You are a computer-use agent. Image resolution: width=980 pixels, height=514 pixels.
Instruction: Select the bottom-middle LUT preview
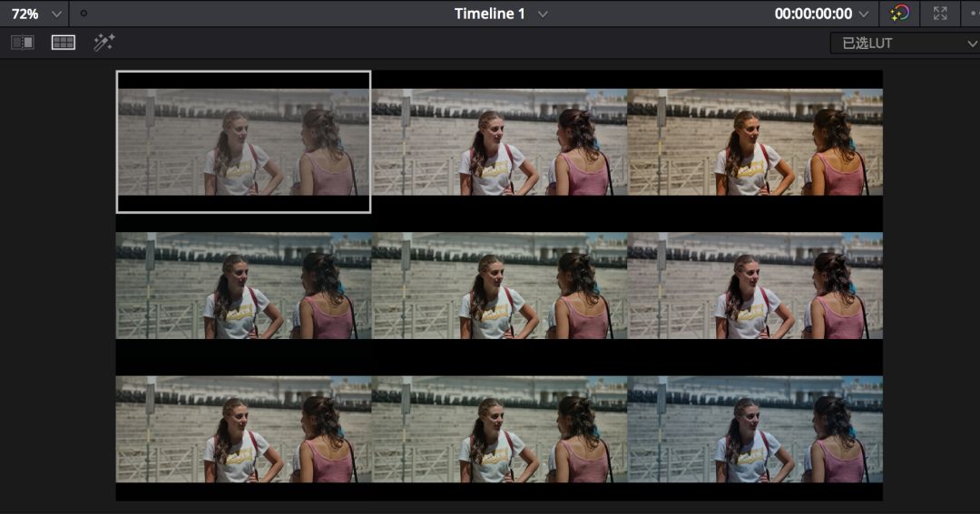pos(499,429)
